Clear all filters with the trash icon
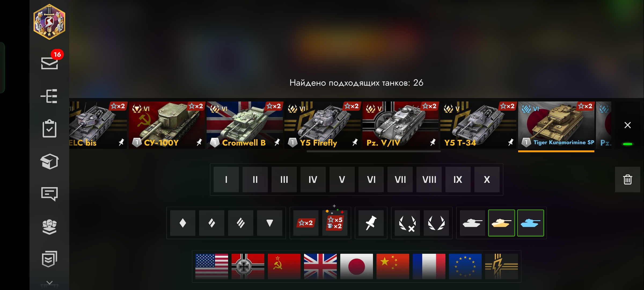The image size is (644, 290). click(x=627, y=179)
